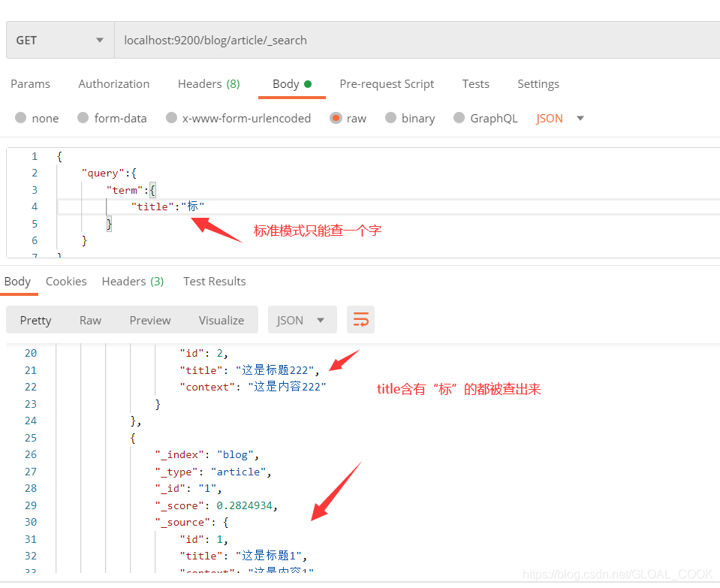This screenshot has width=720, height=588.
Task: Toggle the wrap lines icon
Action: pos(360,320)
